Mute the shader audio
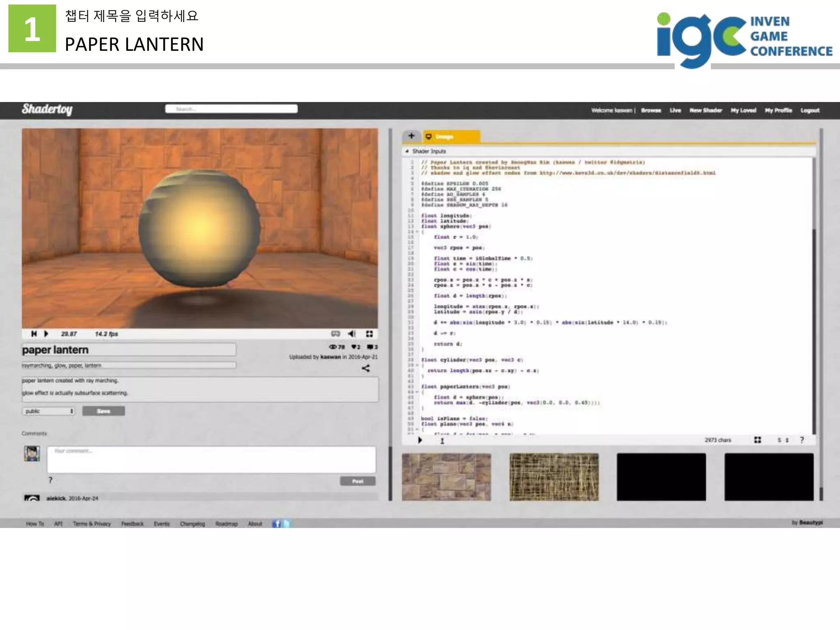Screen dimensions: 840x630 click(352, 334)
